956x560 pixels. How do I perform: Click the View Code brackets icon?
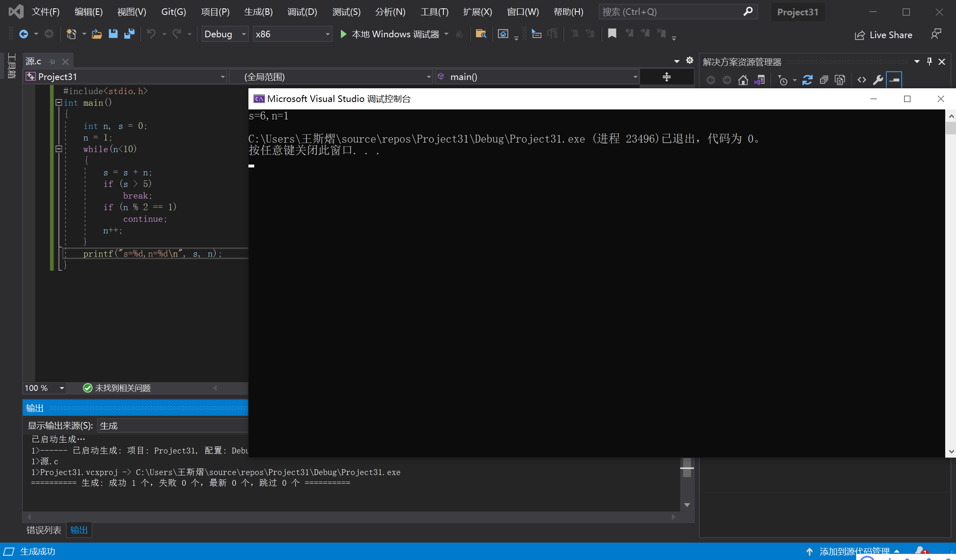click(861, 80)
